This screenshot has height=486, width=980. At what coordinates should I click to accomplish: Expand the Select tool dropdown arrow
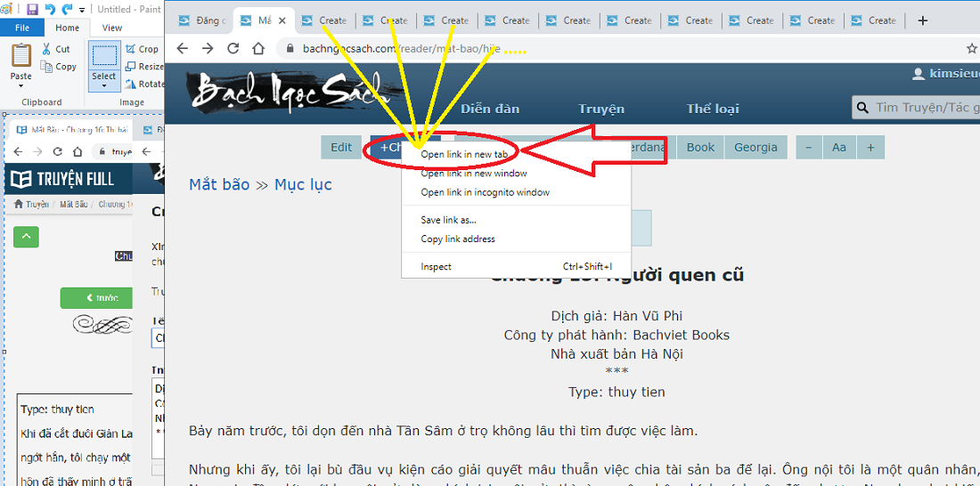point(104,86)
